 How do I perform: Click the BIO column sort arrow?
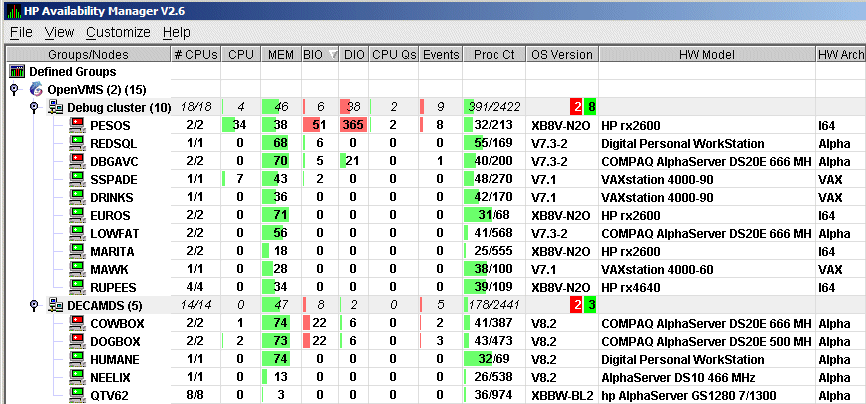tap(333, 54)
